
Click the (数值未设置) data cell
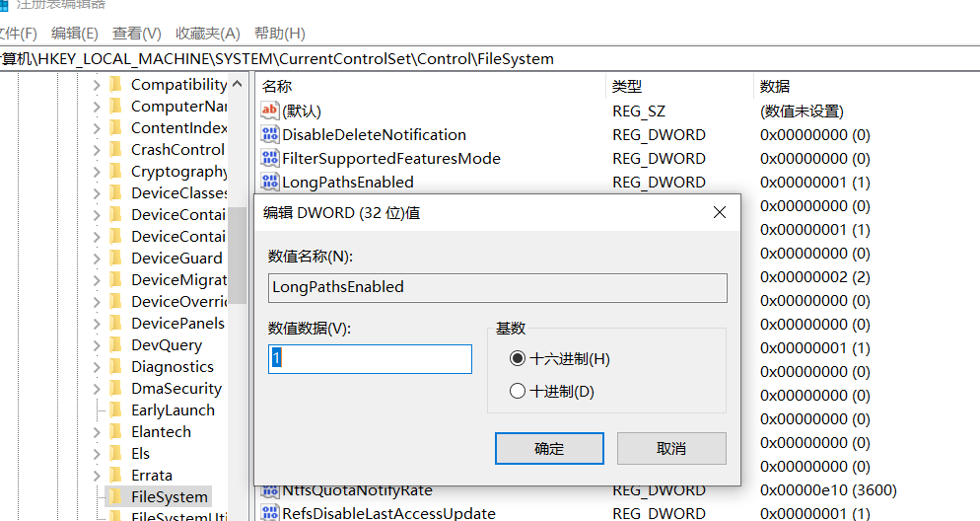point(802,111)
